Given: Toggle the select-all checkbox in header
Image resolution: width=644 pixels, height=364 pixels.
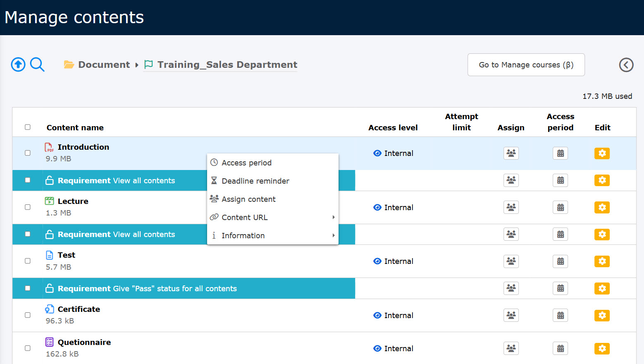Looking at the screenshot, I should tap(28, 127).
